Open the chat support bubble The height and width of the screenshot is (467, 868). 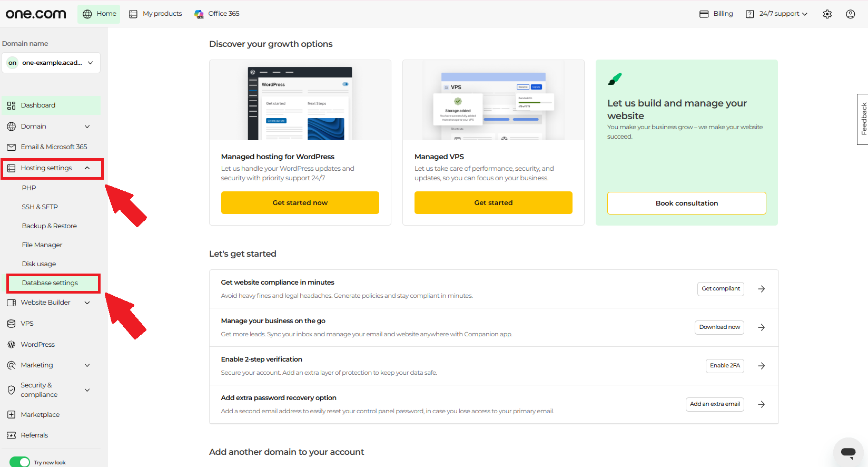tap(848, 452)
